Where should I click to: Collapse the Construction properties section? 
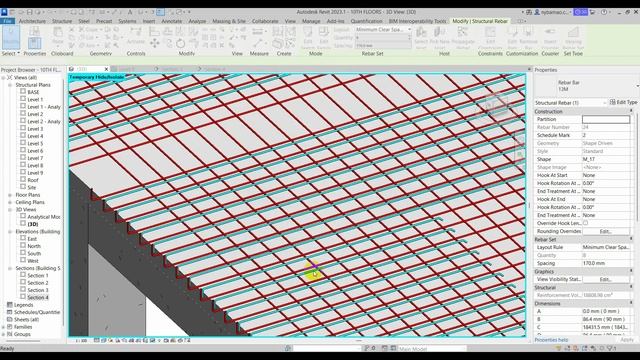pos(631,111)
